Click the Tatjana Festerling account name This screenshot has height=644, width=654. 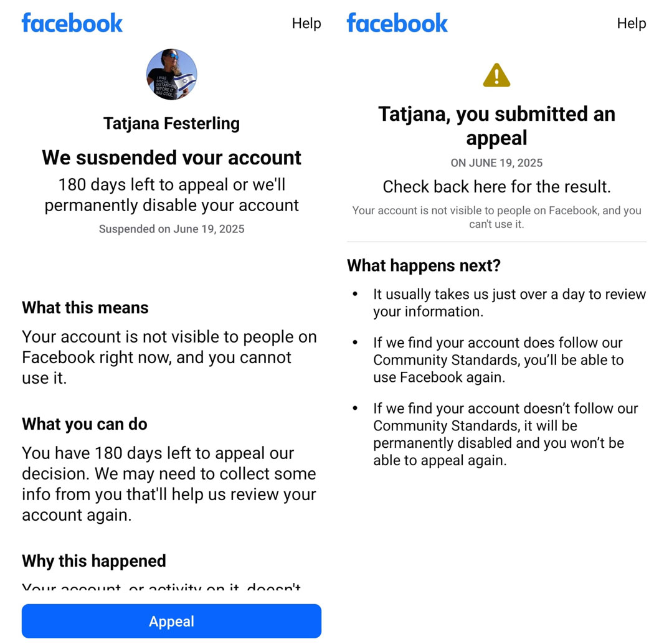coord(171,124)
